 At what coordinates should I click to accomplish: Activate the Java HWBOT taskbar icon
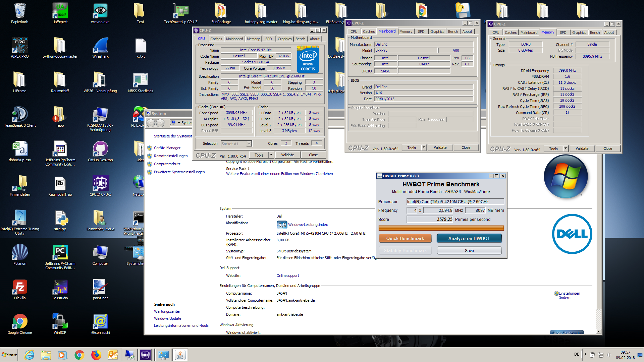coord(180,355)
